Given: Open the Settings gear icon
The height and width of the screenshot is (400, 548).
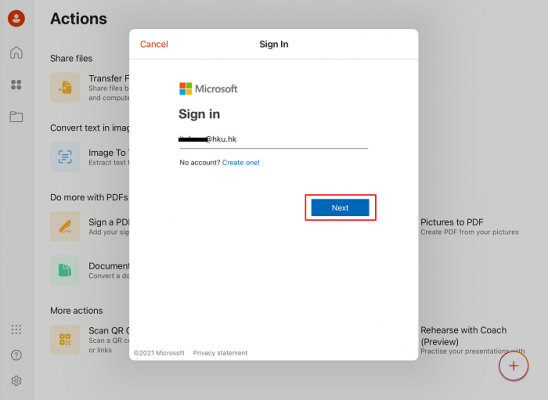Looking at the screenshot, I should (16, 381).
